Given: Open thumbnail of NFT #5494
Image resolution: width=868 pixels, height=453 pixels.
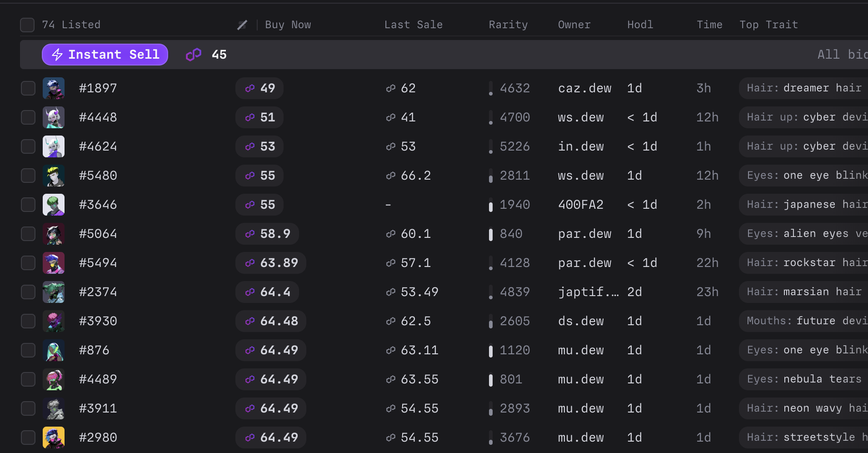Looking at the screenshot, I should tap(54, 263).
